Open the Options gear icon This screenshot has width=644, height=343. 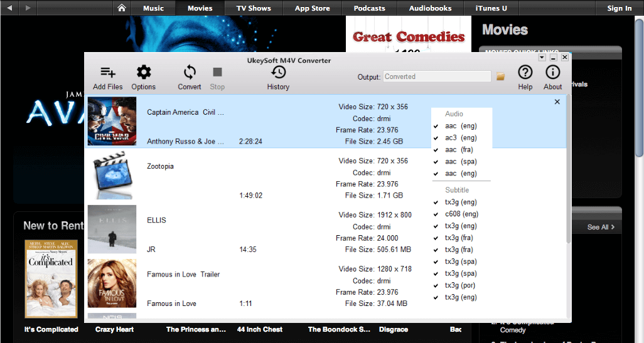pos(144,73)
